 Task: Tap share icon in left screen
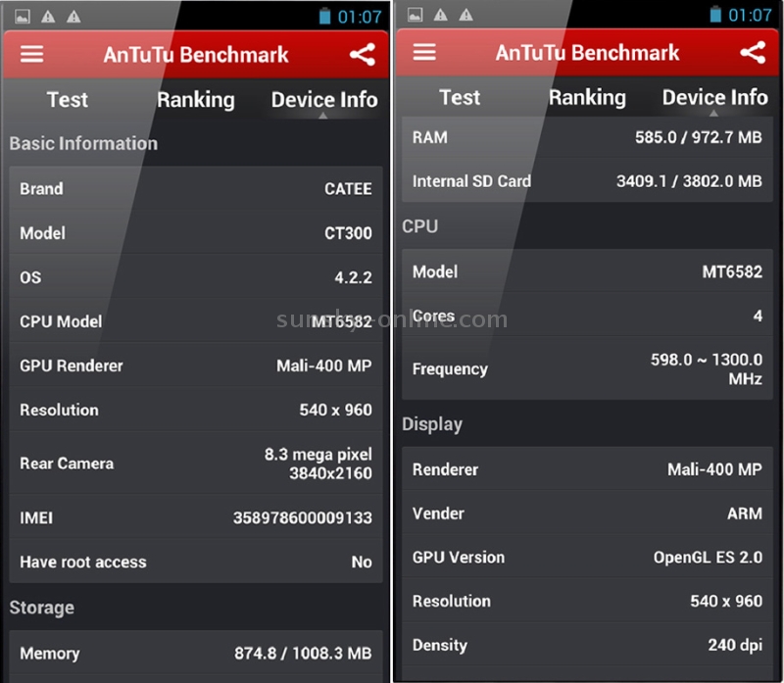pyautogui.click(x=363, y=55)
